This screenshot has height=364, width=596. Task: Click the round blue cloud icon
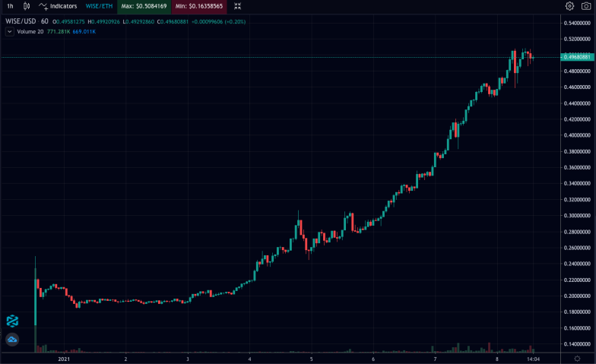point(12,339)
